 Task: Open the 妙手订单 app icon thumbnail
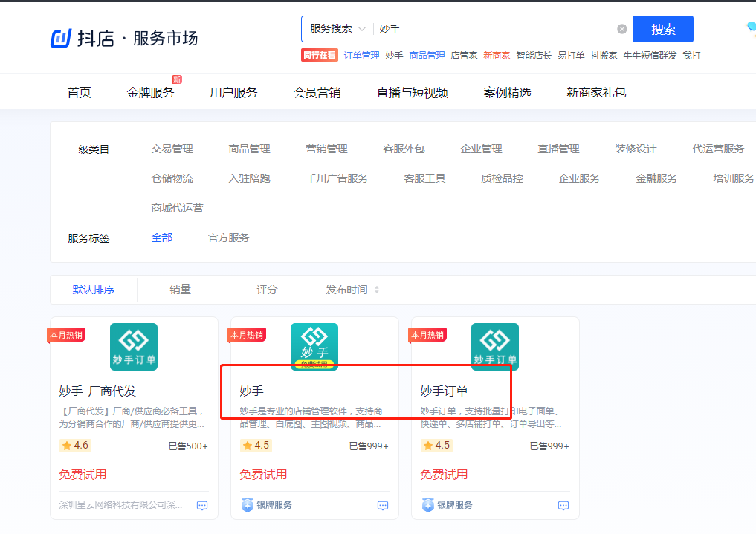click(494, 347)
